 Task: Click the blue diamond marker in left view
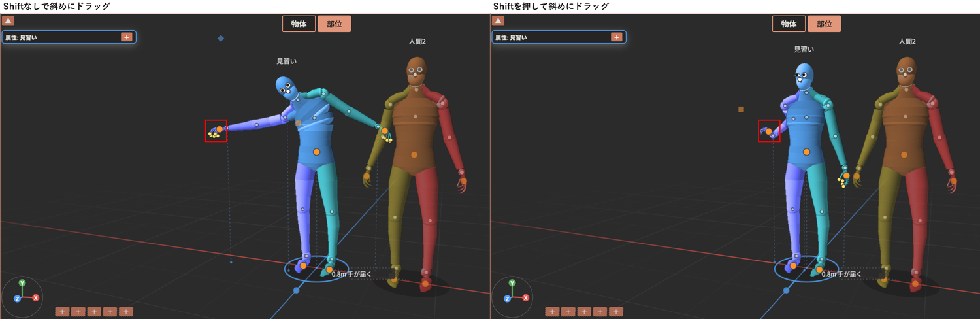(221, 39)
